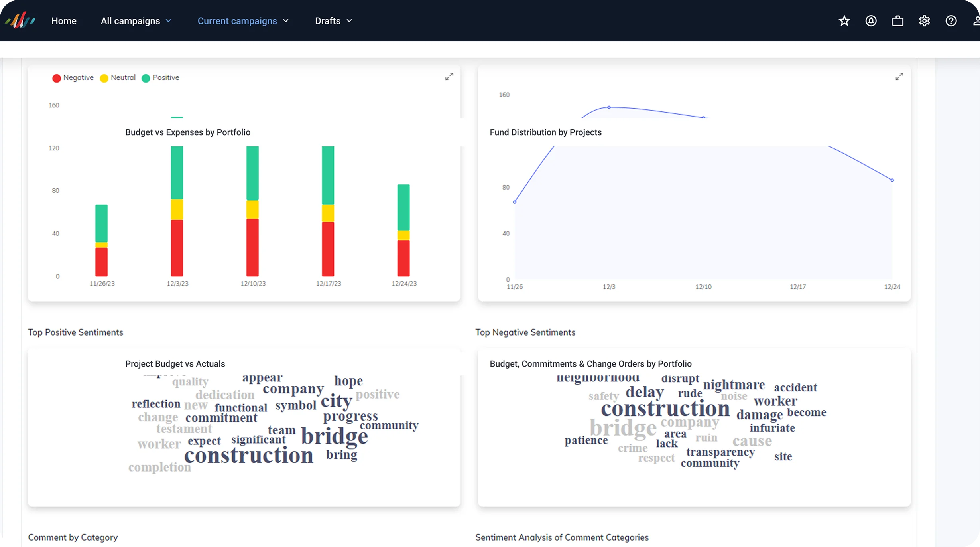
Task: Toggle Neutral series in chart legend
Action: pos(118,78)
